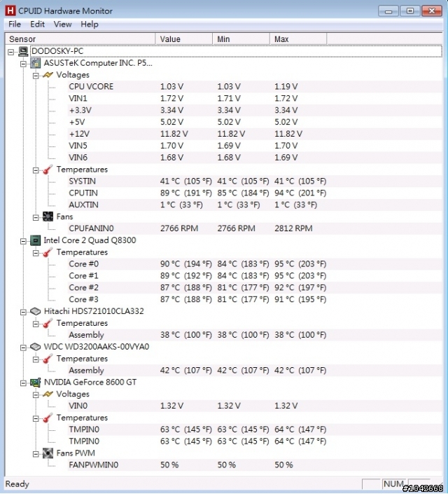The width and height of the screenshot is (448, 494).
Task: Open the Help menu
Action: (x=90, y=25)
